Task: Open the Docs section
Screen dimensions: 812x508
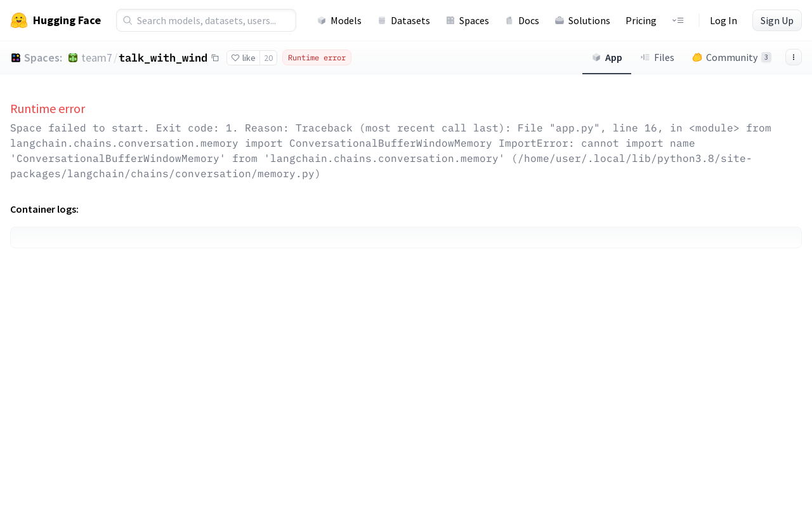Action: [521, 20]
